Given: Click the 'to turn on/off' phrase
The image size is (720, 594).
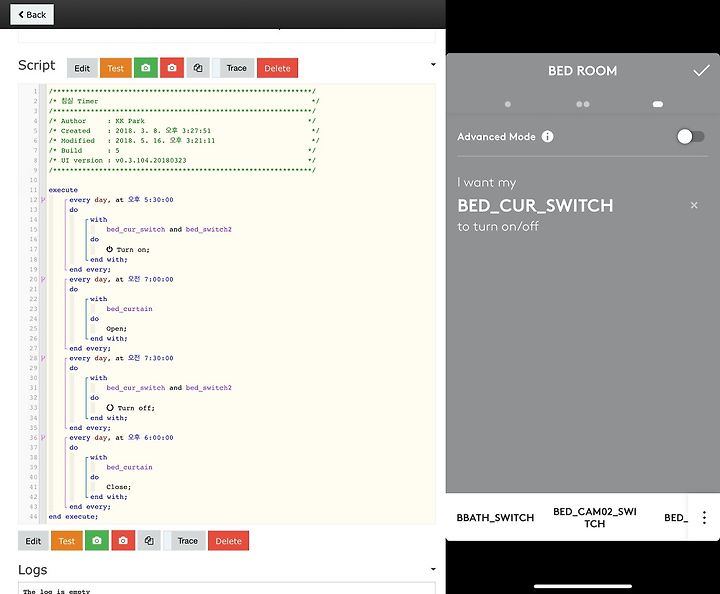Looking at the screenshot, I should pyautogui.click(x=498, y=226).
